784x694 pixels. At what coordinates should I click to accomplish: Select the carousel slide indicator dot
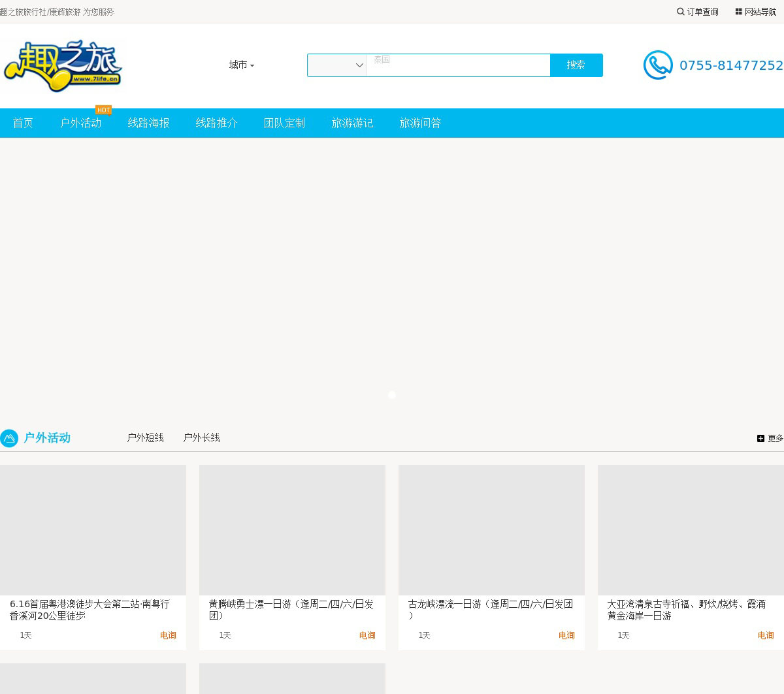pyautogui.click(x=392, y=395)
